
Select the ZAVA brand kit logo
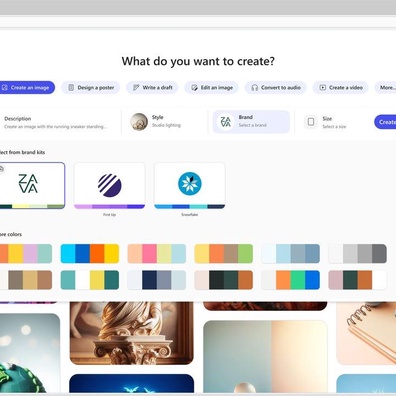click(x=28, y=184)
